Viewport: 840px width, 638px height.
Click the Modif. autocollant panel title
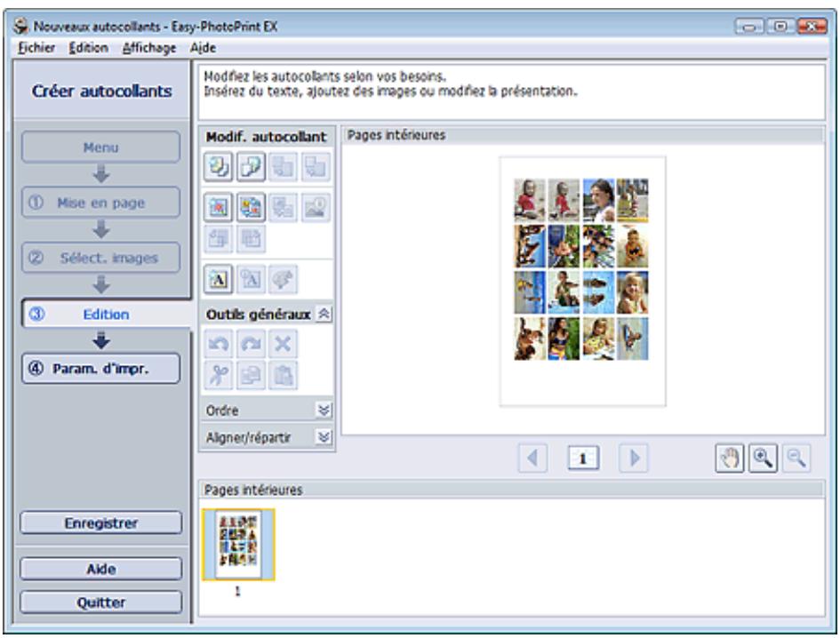(x=267, y=137)
